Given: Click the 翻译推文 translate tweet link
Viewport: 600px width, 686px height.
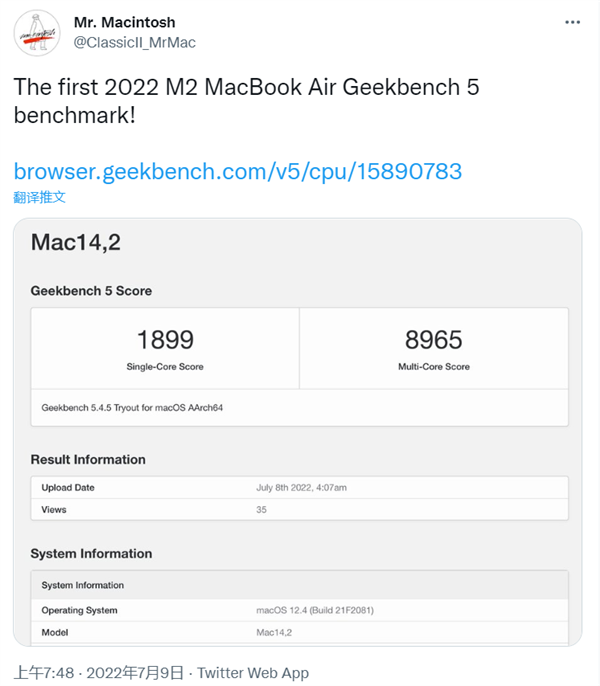Looking at the screenshot, I should [40, 197].
